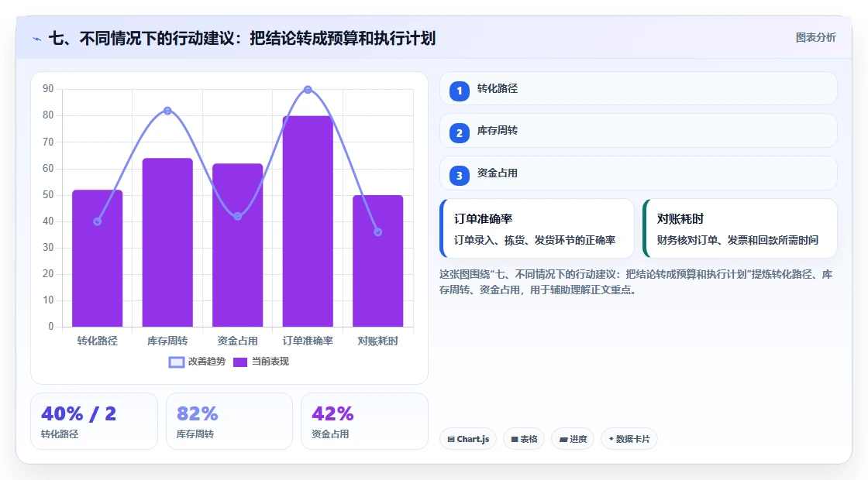Click numbered badge 1 beside 转化路径
Image resolution: width=868 pixels, height=480 pixels.
[459, 91]
